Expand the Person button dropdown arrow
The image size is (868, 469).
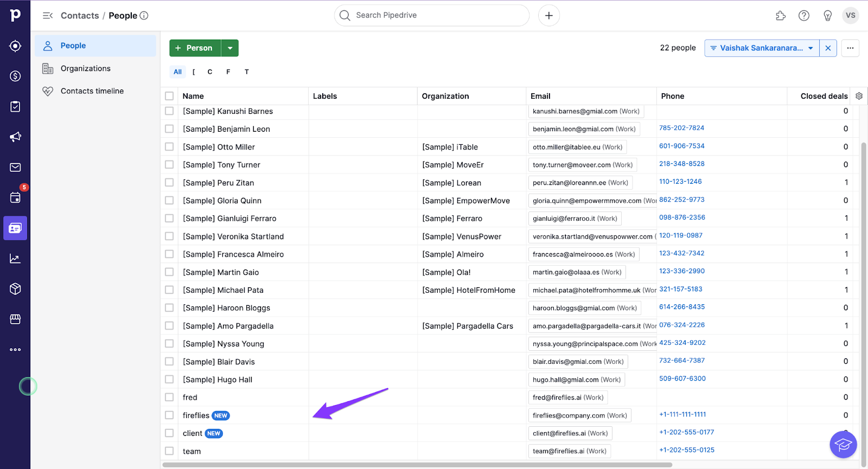click(x=230, y=48)
